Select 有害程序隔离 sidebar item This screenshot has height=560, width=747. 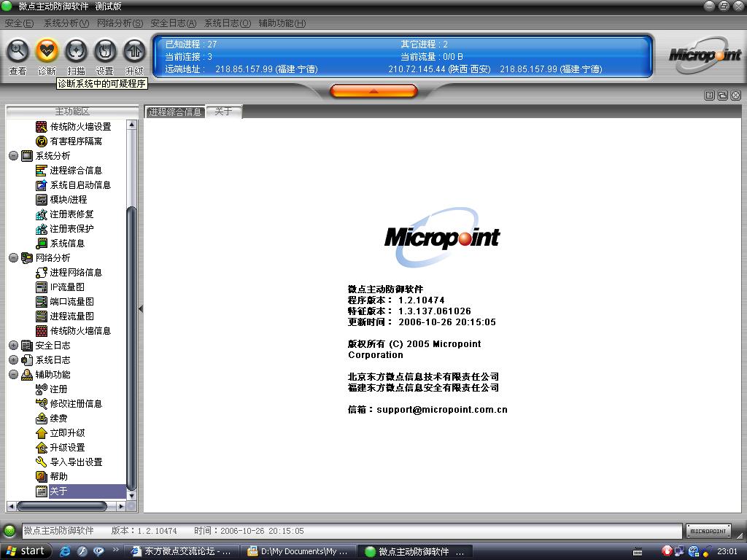pyautogui.click(x=69, y=141)
